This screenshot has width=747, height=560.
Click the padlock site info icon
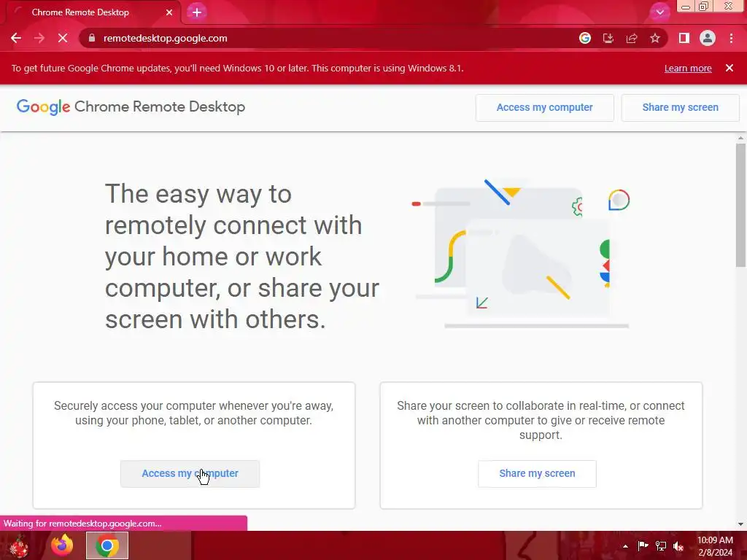pos(92,38)
